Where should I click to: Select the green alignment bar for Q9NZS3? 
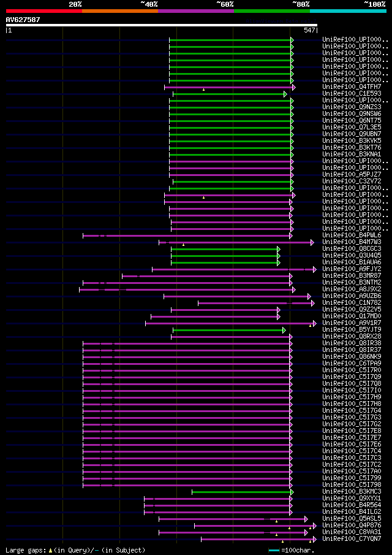(x=230, y=107)
